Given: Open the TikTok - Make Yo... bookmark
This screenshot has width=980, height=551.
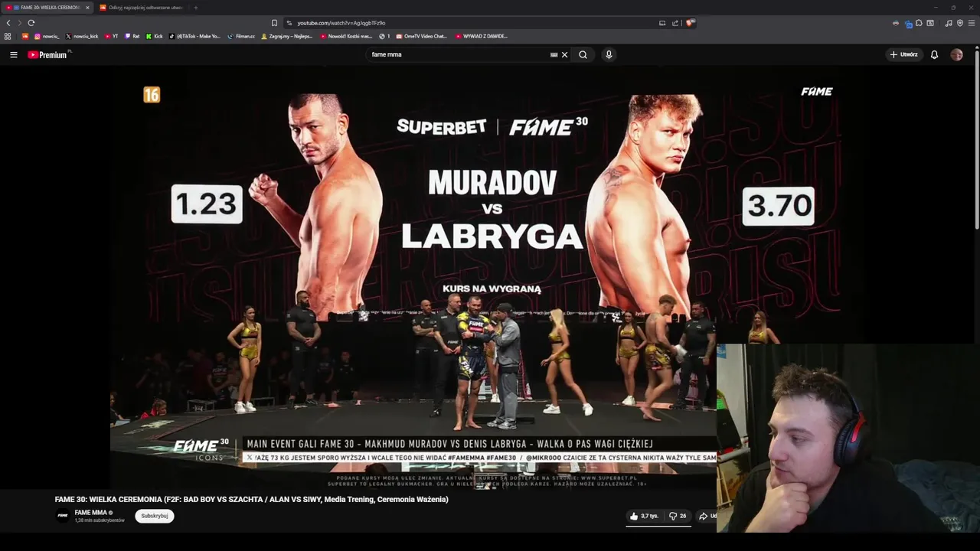Looking at the screenshot, I should pos(194,36).
